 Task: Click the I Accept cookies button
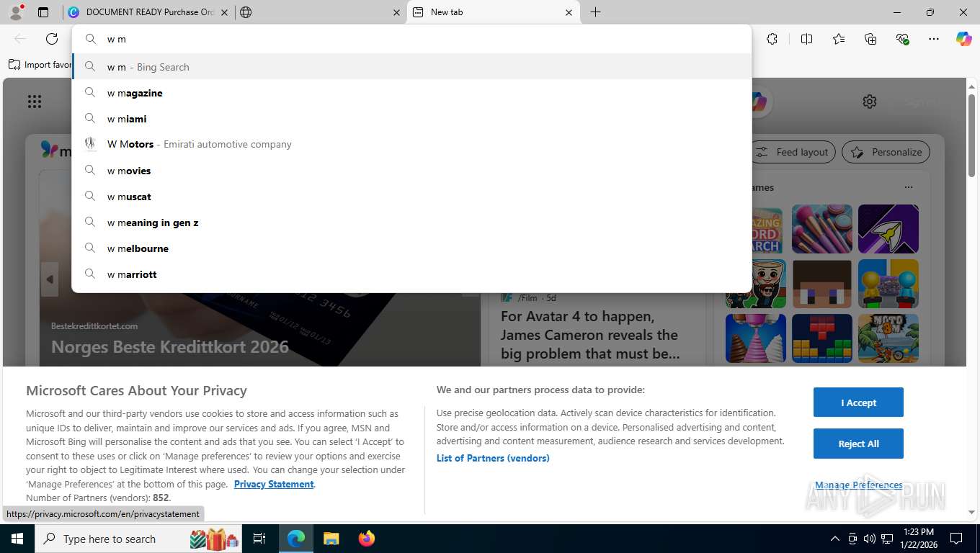(858, 403)
